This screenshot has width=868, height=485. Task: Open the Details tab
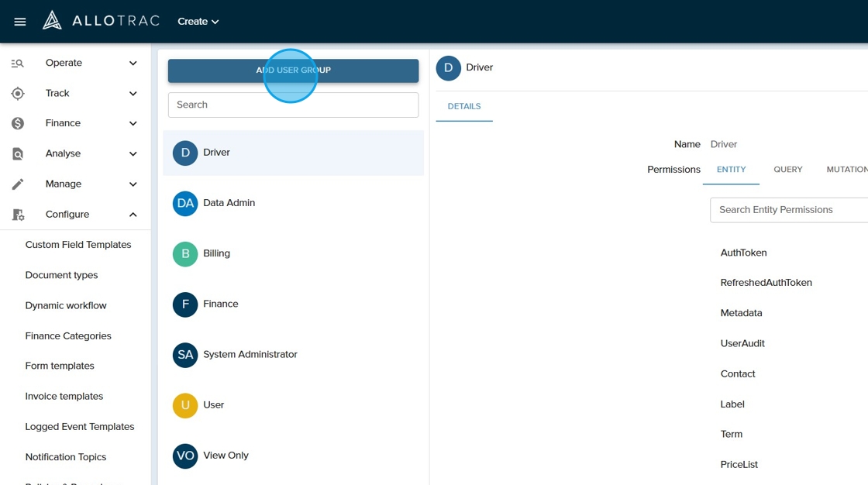[464, 106]
